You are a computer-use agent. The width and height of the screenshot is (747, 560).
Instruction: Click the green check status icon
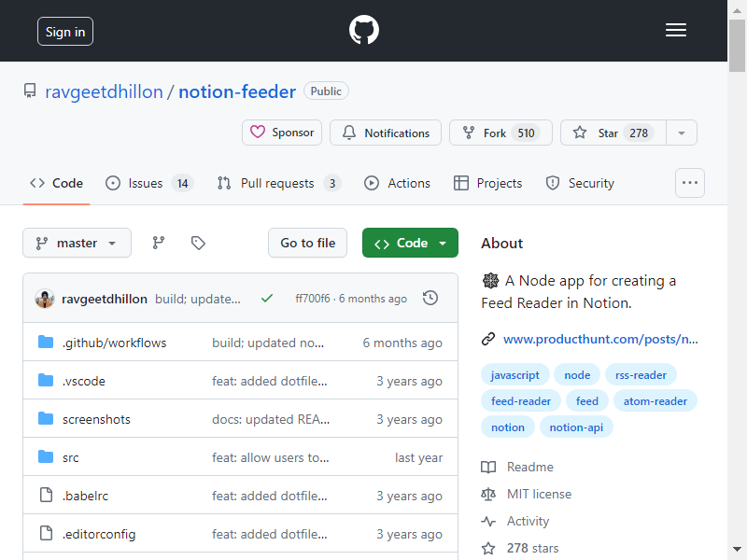(267, 299)
